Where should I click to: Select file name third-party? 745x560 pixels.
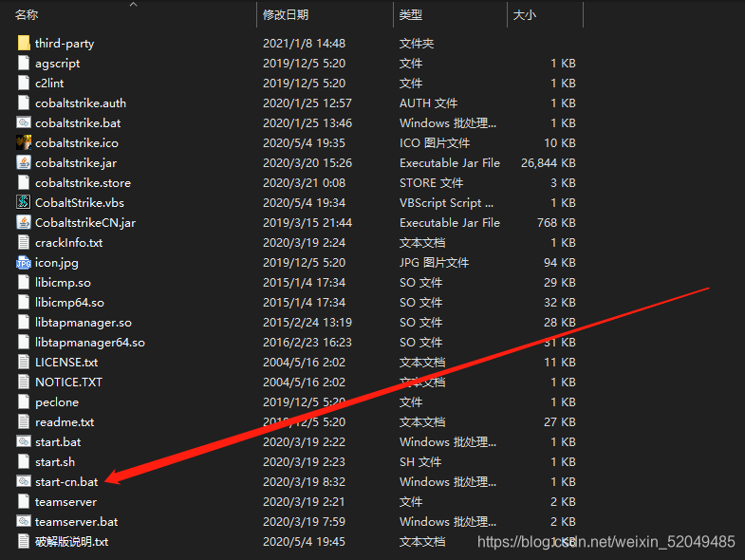click(x=65, y=44)
